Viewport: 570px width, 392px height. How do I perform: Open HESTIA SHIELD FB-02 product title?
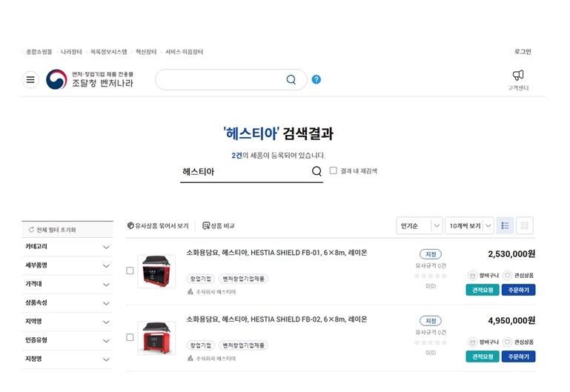pos(276,319)
